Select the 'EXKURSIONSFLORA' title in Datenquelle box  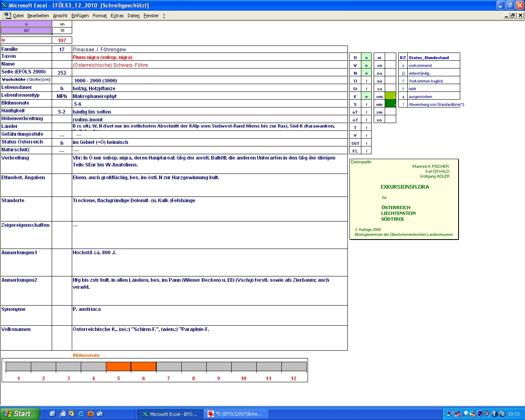pos(405,187)
